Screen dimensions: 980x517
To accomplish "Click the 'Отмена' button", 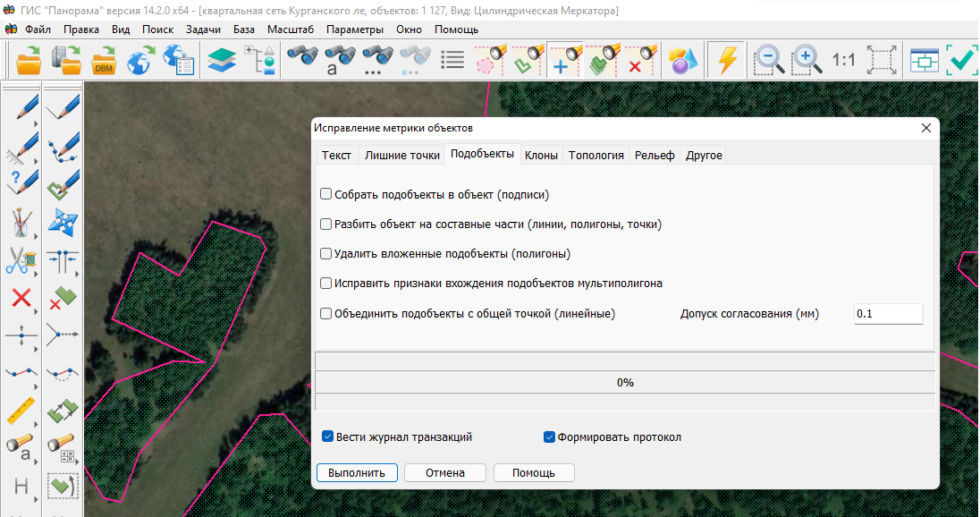I will point(444,472).
